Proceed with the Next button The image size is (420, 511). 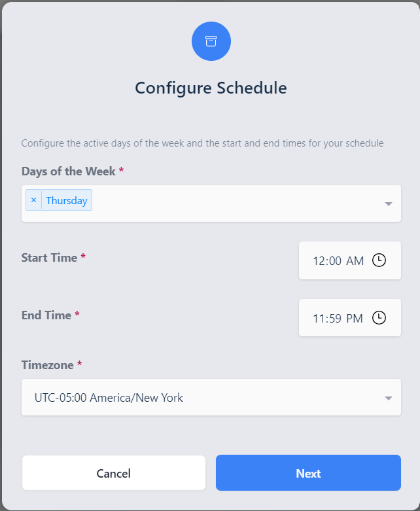click(308, 473)
